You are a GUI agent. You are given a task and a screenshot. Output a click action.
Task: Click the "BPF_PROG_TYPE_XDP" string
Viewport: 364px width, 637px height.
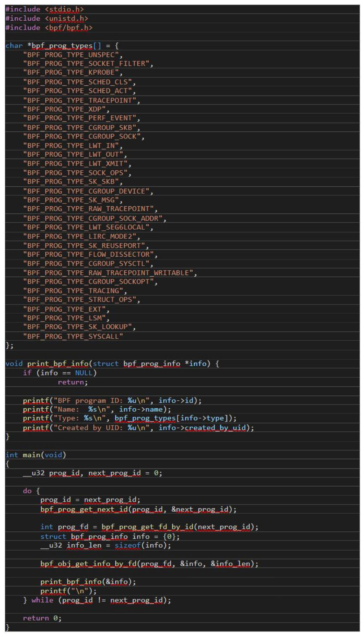pos(66,109)
